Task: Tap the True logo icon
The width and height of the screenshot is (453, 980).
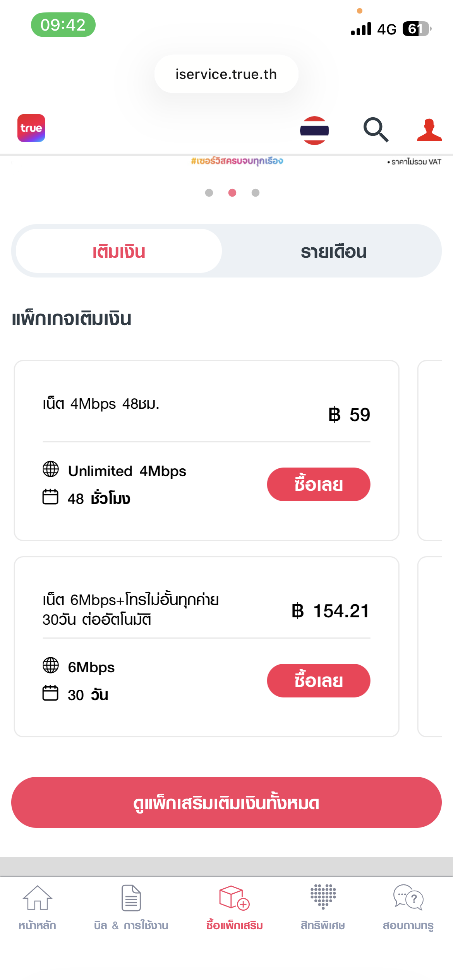Action: (31, 128)
